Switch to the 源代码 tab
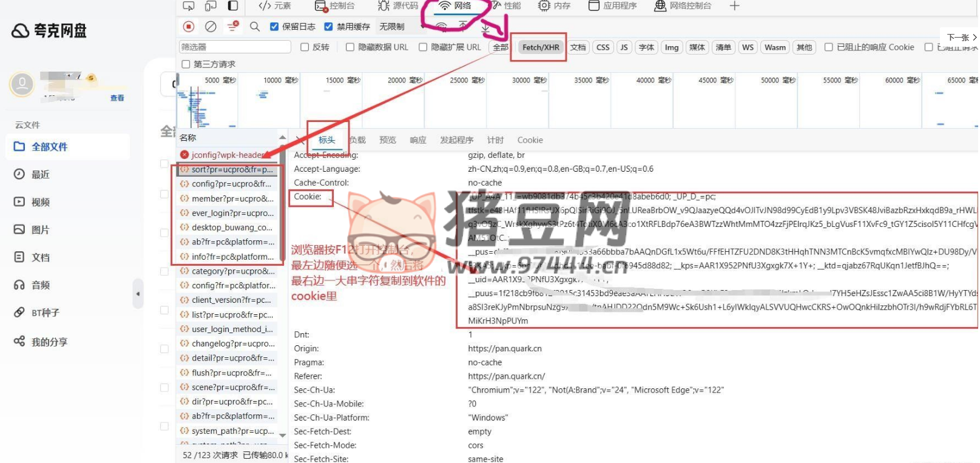 398,5
